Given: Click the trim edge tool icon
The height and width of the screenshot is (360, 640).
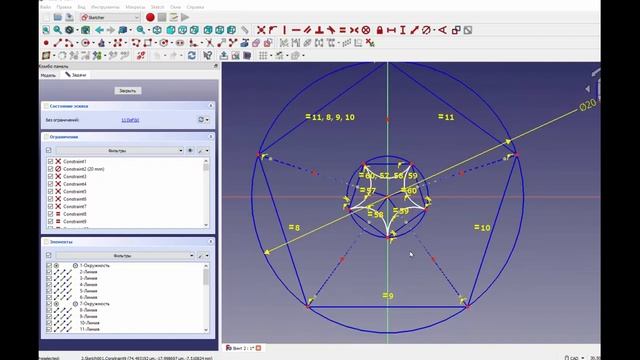Looking at the screenshot, I should 209,43.
